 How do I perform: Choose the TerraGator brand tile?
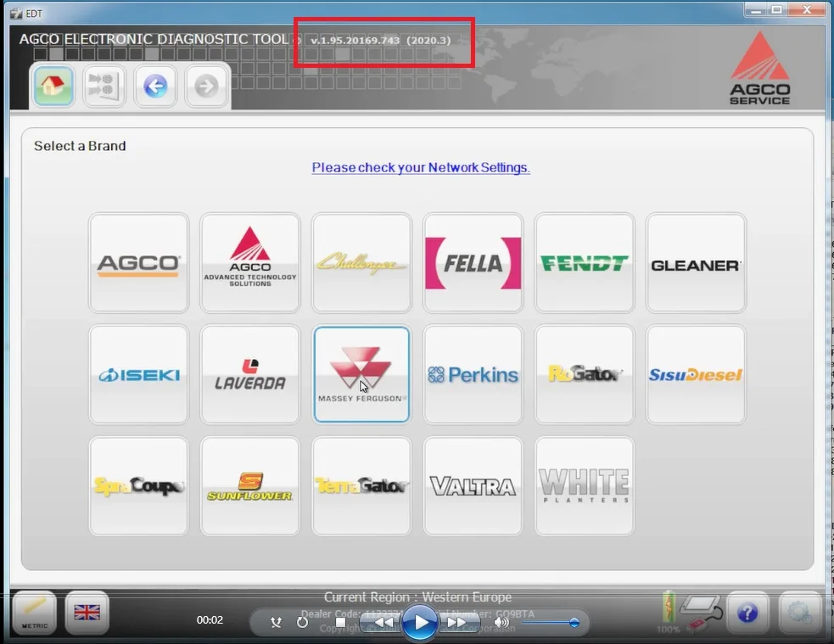pos(361,486)
